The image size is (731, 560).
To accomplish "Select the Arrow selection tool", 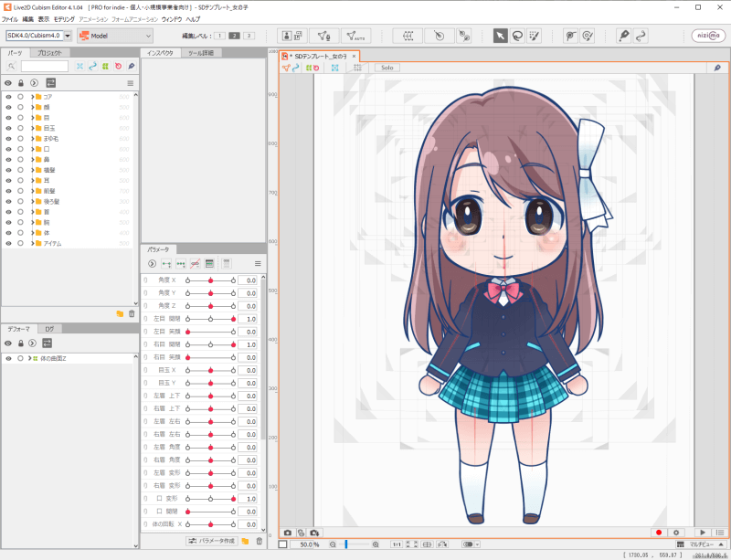I will click(x=500, y=36).
